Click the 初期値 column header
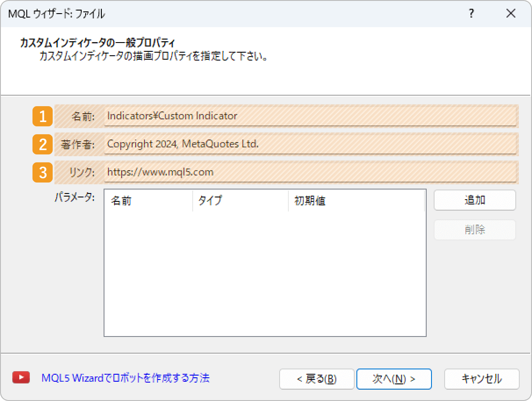Image resolution: width=532 pixels, height=401 pixels. click(x=356, y=201)
